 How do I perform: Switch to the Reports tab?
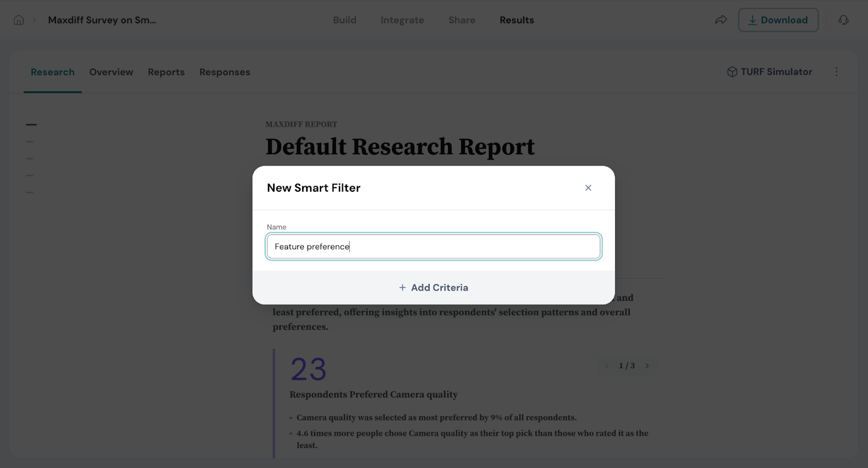166,72
